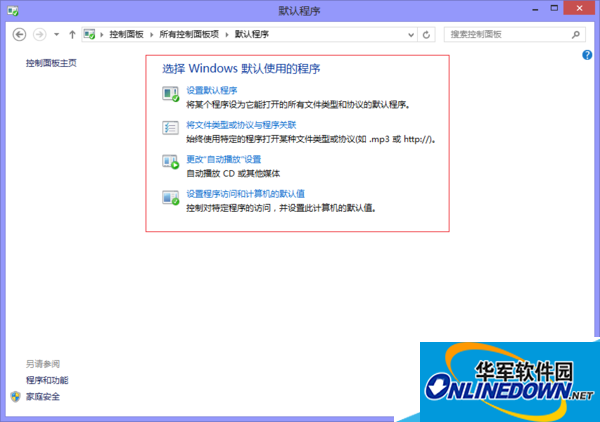Viewport: 600px width, 422px height.
Task: Expand the address bar history dropdown
Action: click(410, 34)
